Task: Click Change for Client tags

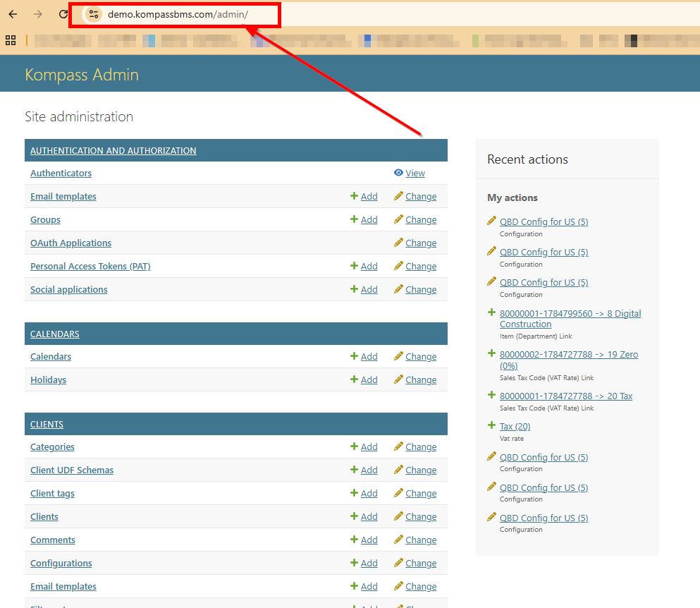Action: (415, 493)
